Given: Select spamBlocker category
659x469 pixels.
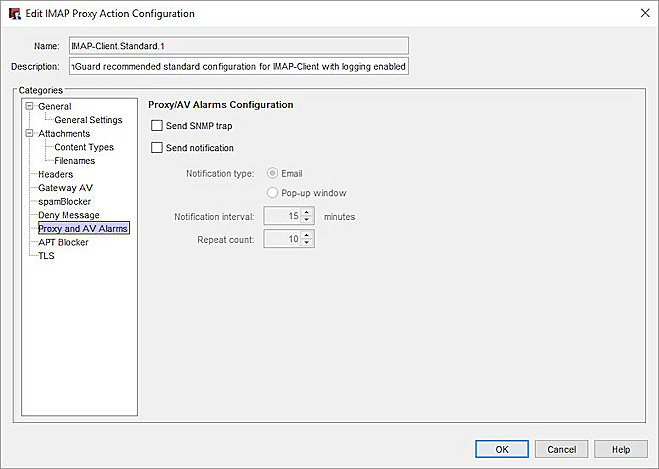Looking at the screenshot, I should click(64, 201).
